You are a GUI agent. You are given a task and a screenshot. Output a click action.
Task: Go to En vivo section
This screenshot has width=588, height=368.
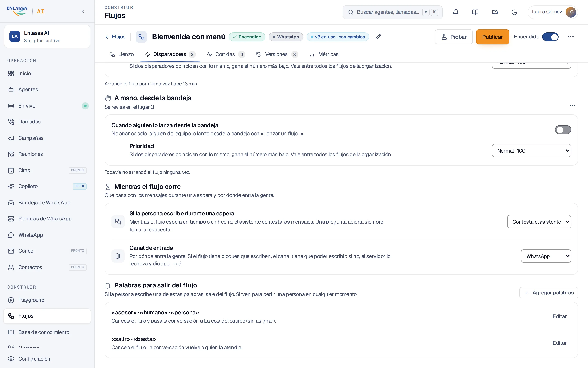click(47, 106)
